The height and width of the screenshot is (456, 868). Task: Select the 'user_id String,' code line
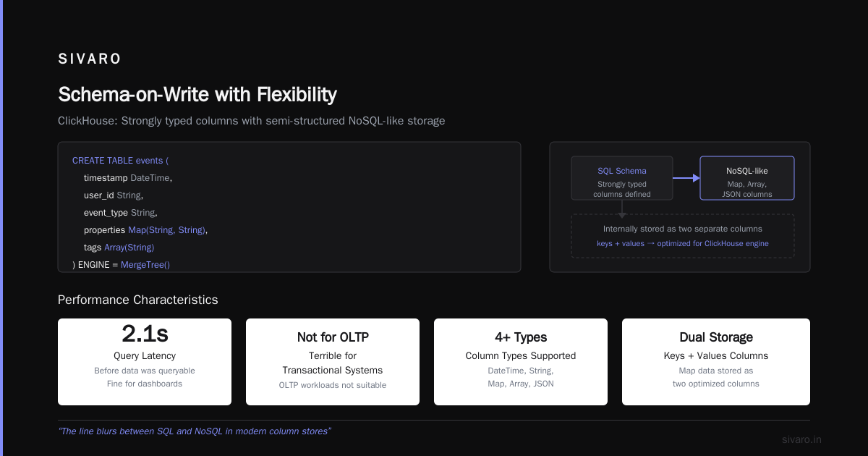click(114, 195)
